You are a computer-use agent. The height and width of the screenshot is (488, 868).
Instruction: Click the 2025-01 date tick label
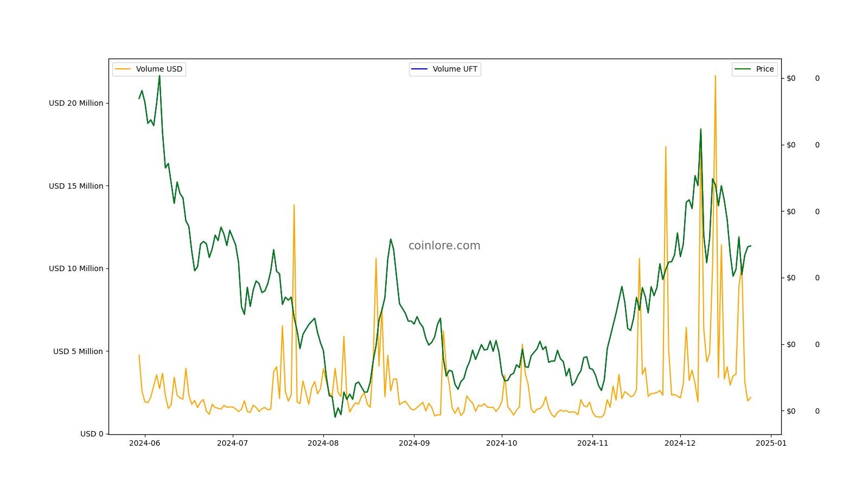tap(771, 443)
